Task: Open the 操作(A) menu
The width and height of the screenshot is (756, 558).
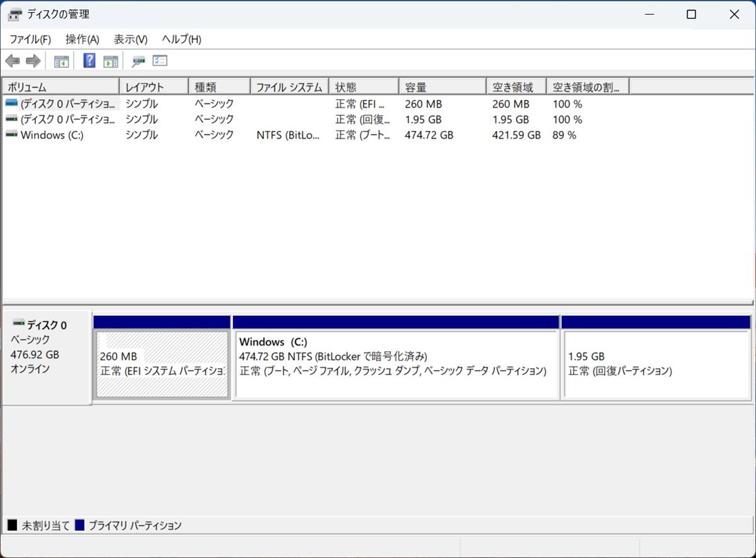Action: (82, 39)
